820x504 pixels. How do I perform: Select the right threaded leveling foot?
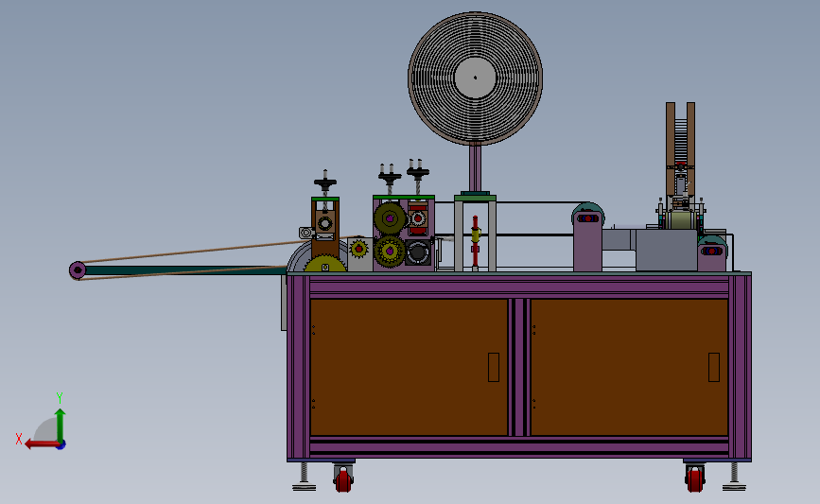click(734, 477)
